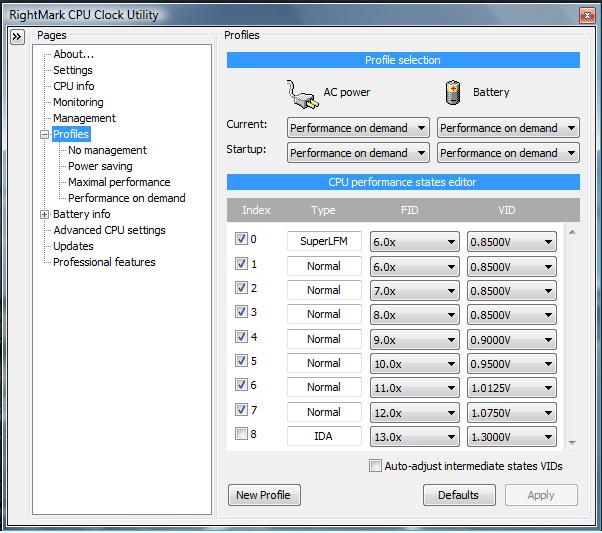Open the 13.0x FID dropdown

tap(415, 437)
